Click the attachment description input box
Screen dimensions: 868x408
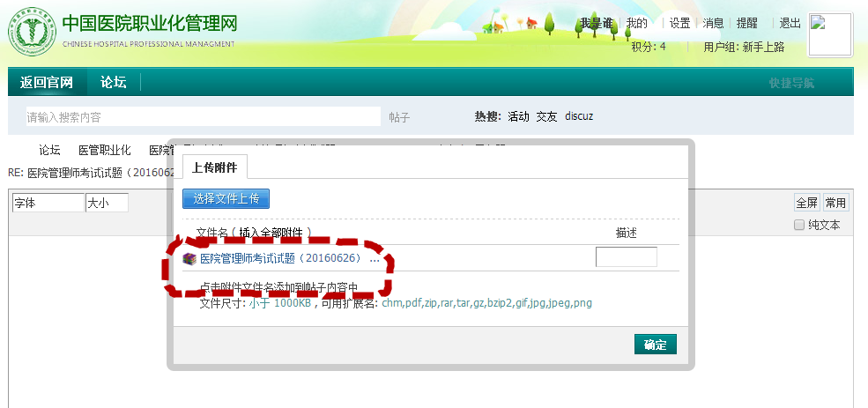[x=626, y=257]
